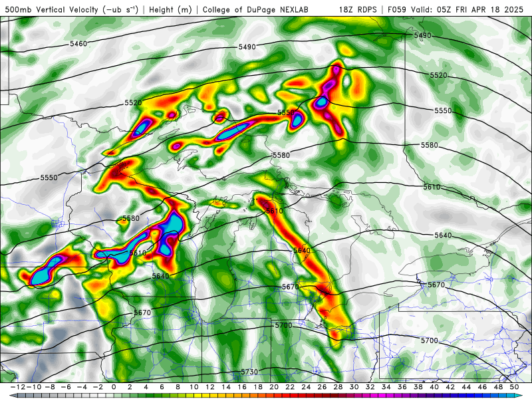Viewport: 532px width, 399px height.
Task: Click the '30' value on the color scale
Action: click(x=354, y=387)
